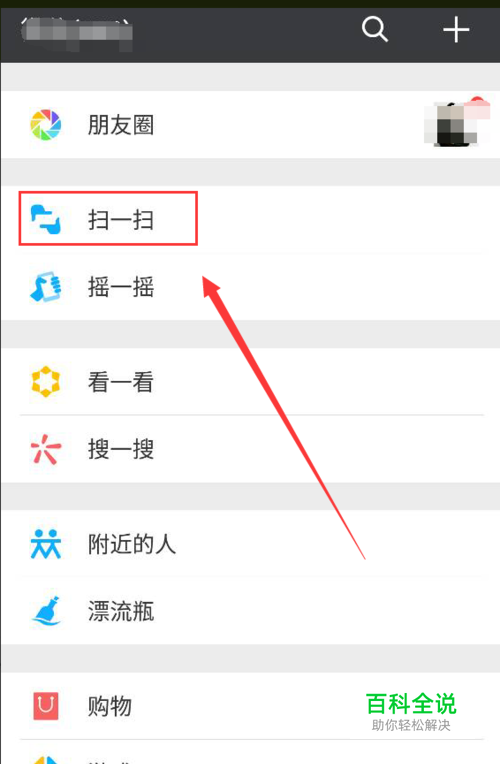Open 扫一扫 scan feature

click(x=250, y=219)
